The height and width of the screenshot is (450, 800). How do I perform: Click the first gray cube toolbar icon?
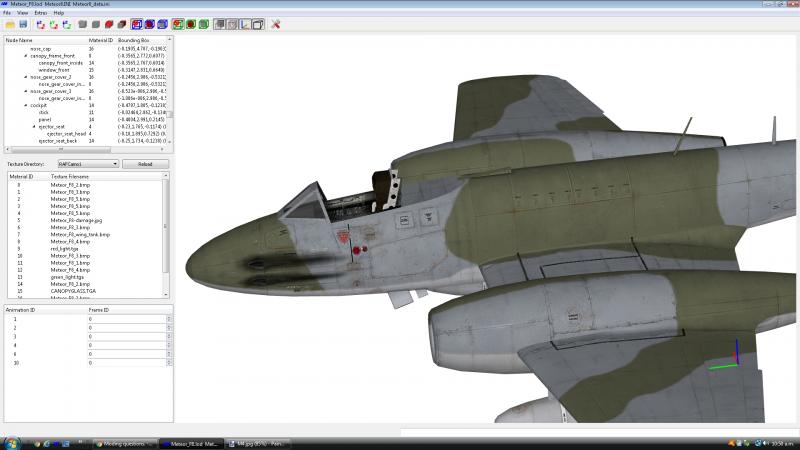83,24
